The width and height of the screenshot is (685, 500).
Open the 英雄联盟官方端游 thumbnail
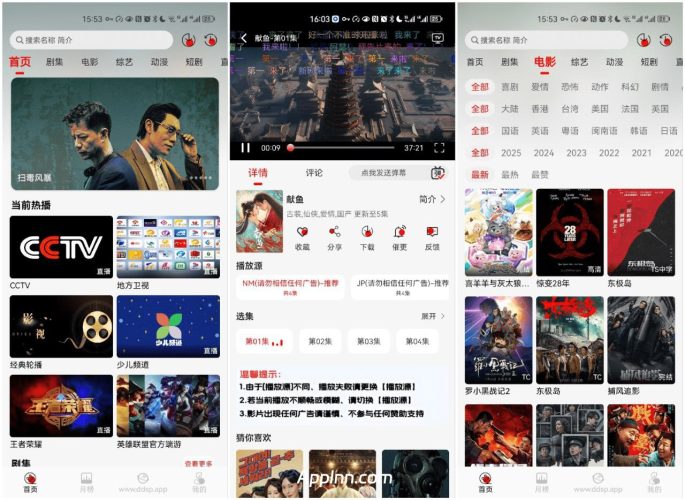click(x=168, y=406)
